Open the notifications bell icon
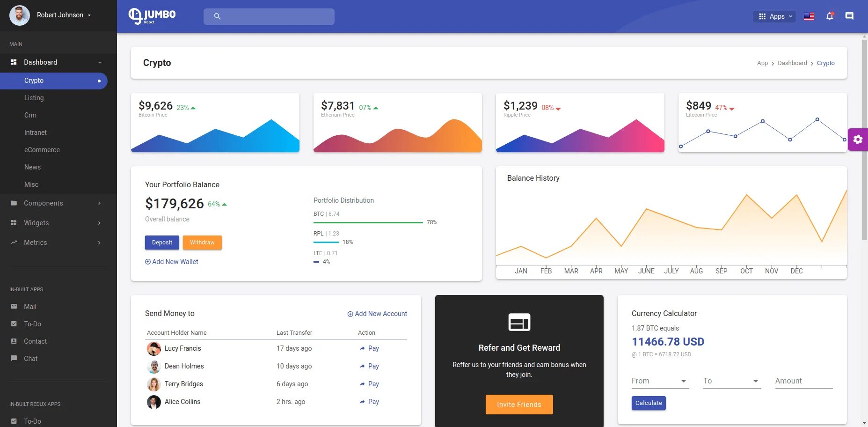This screenshot has height=427, width=868. 830,16
